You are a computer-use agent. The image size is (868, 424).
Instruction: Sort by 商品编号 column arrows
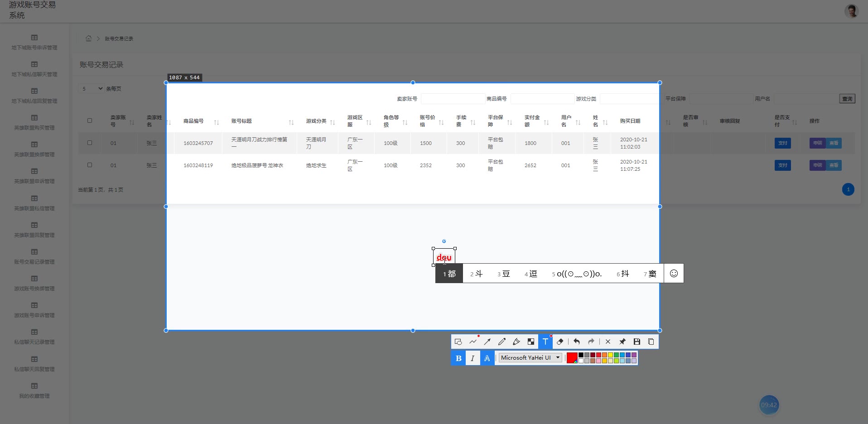217,122
